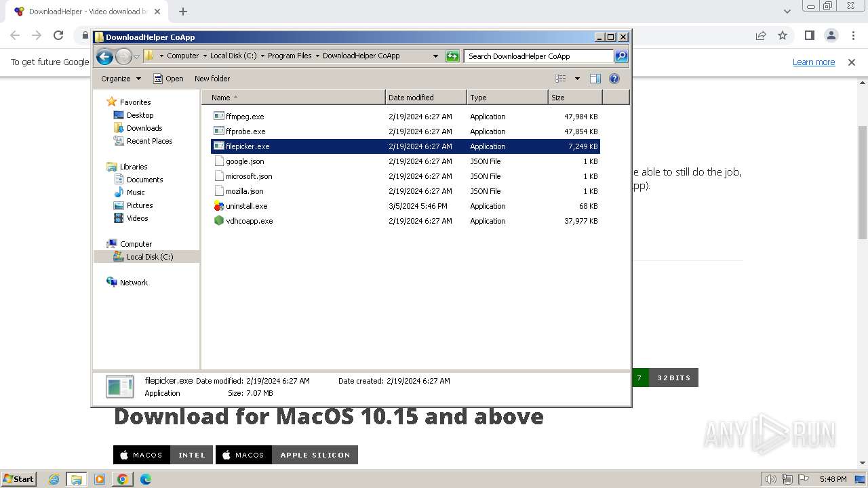Screen dimensions: 868x488
Task: Open a new Chrome tab
Action: point(183,12)
